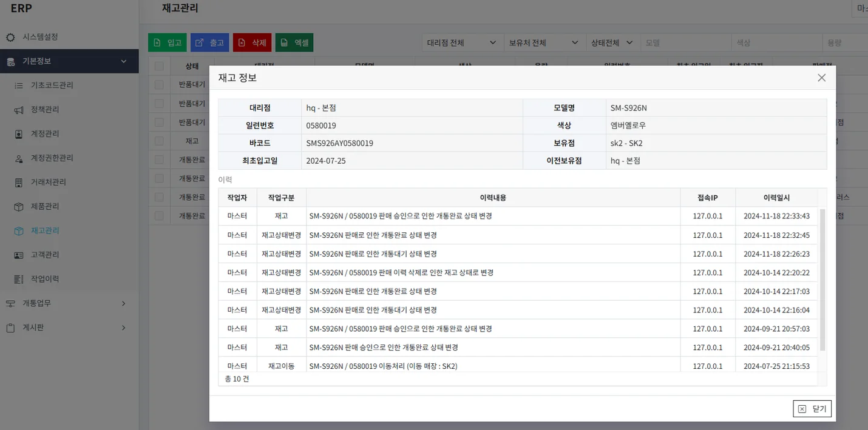Viewport: 868px width, 430px height.
Task: Click the blue 출고 button
Action: [210, 42]
